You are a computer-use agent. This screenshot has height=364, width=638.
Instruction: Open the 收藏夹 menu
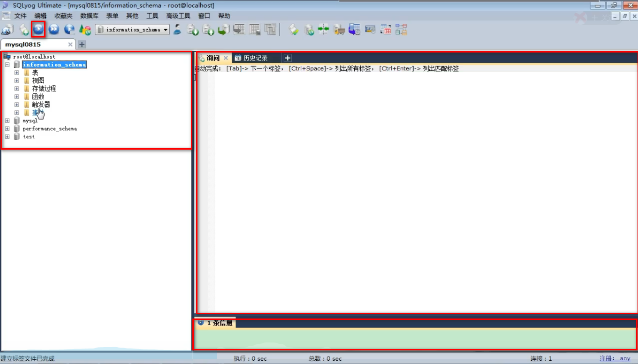[63, 16]
